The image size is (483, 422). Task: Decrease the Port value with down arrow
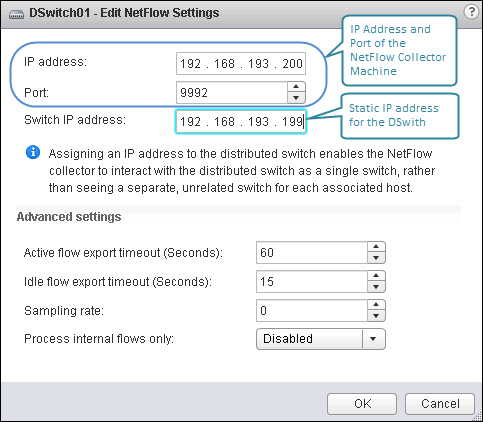coord(296,98)
